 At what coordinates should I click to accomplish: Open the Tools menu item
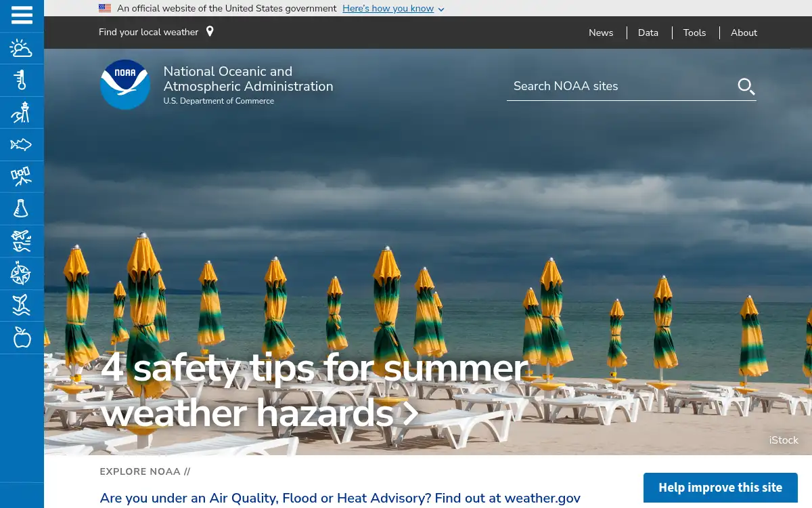[694, 33]
